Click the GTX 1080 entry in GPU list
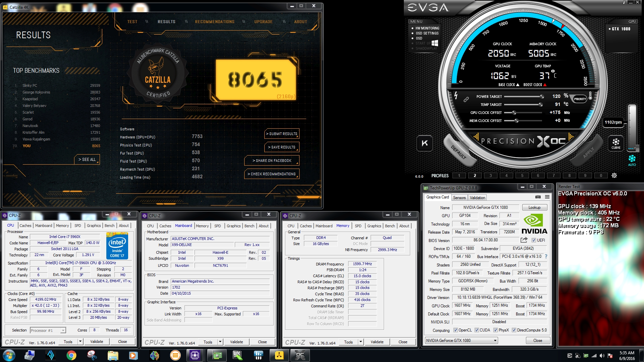This screenshot has height=362, width=644. (x=620, y=29)
